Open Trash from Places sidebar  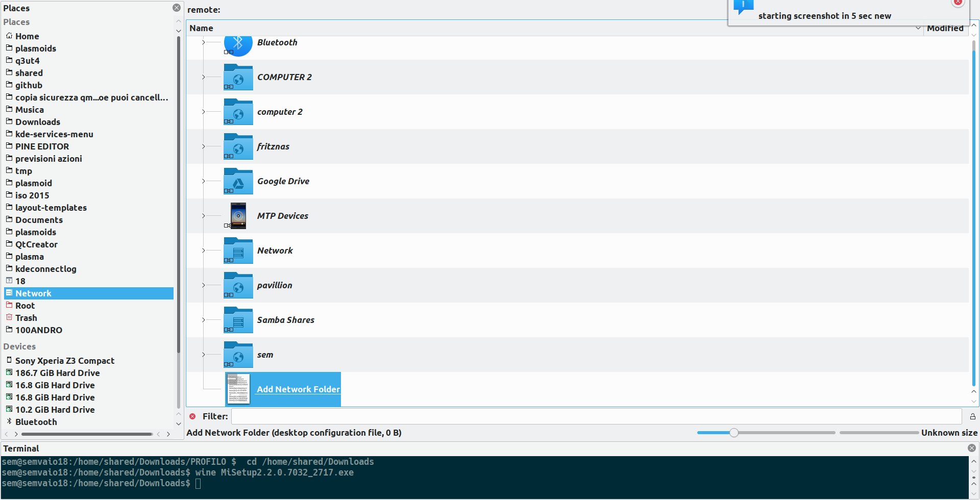tap(26, 318)
